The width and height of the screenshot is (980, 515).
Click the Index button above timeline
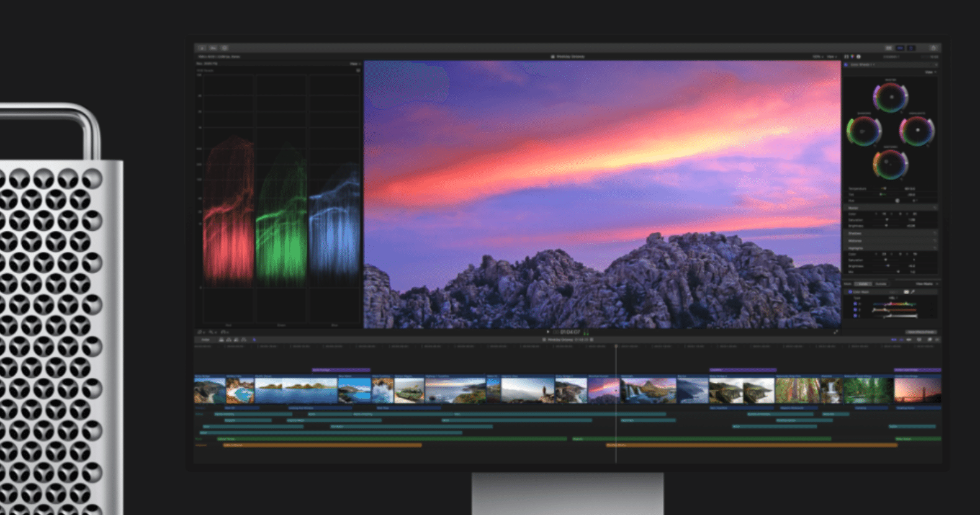205,339
